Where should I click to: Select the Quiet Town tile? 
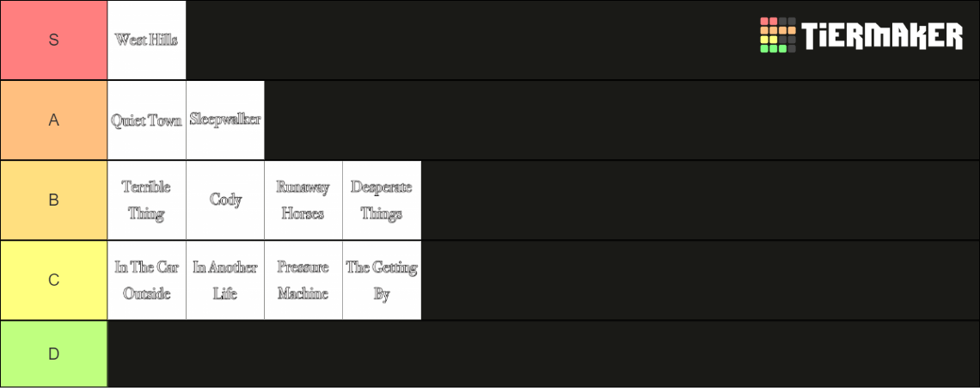coord(147,120)
